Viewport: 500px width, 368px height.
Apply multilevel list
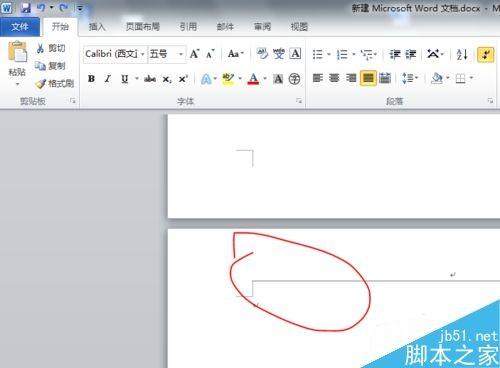tap(367, 54)
